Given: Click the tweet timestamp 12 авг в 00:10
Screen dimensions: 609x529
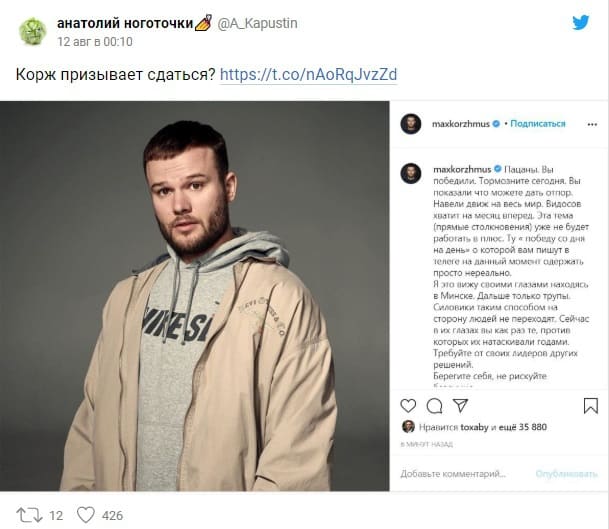Looking at the screenshot, I should point(95,42).
